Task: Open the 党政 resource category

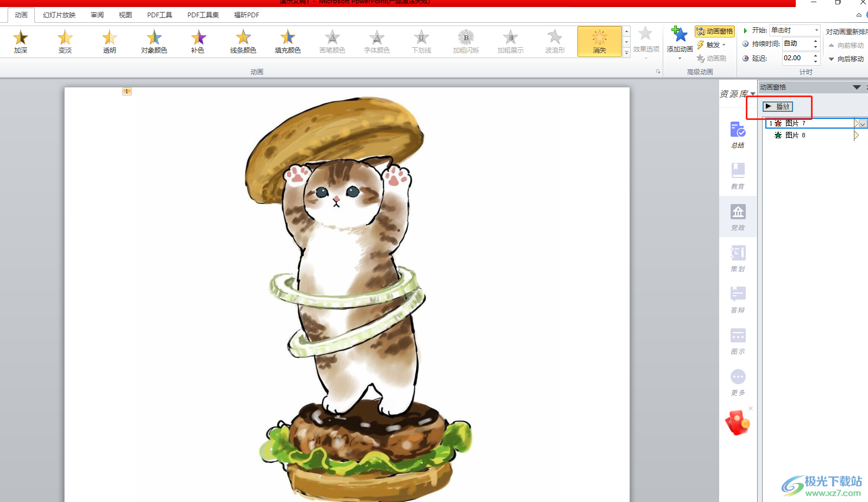Action: pos(738,217)
